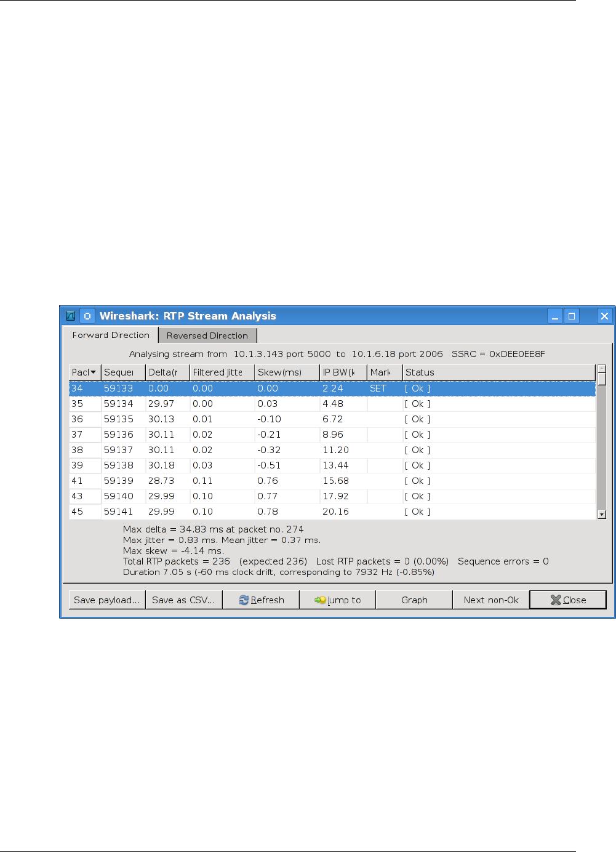616x852 pixels.
Task: Click the scrollbar up arrow
Action: point(602,369)
